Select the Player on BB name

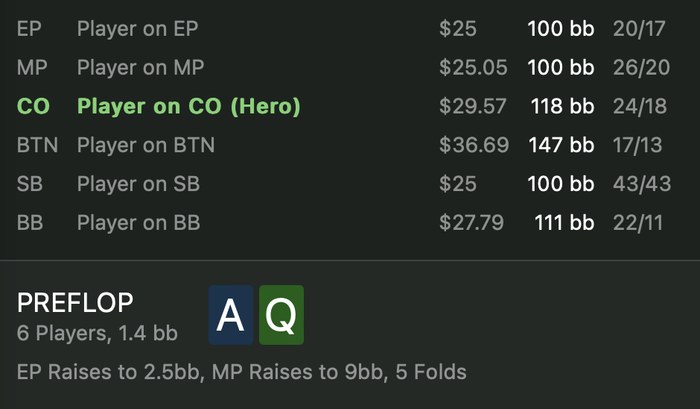point(140,222)
